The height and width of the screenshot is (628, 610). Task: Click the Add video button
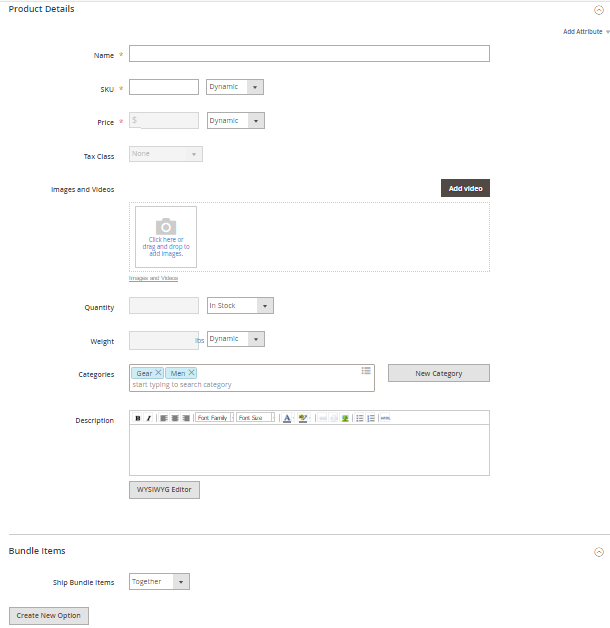pos(465,188)
